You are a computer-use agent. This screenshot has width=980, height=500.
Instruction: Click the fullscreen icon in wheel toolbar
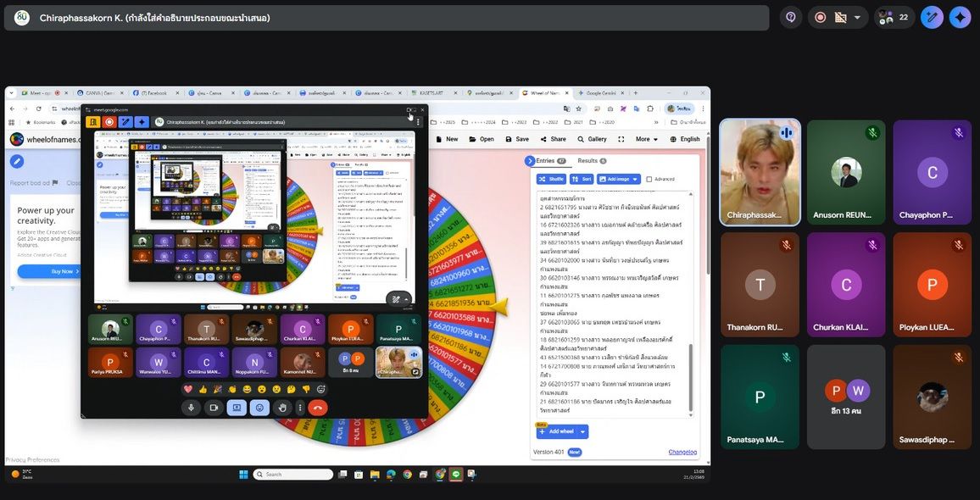click(x=621, y=139)
